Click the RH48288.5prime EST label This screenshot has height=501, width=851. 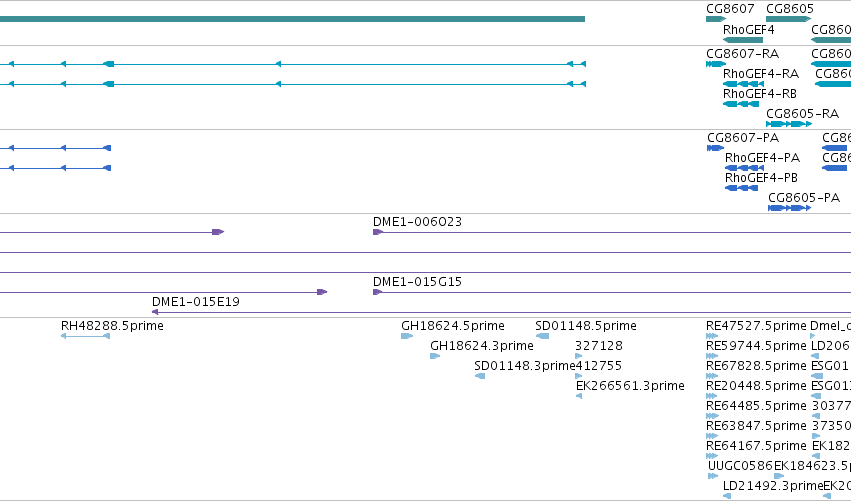112,326
